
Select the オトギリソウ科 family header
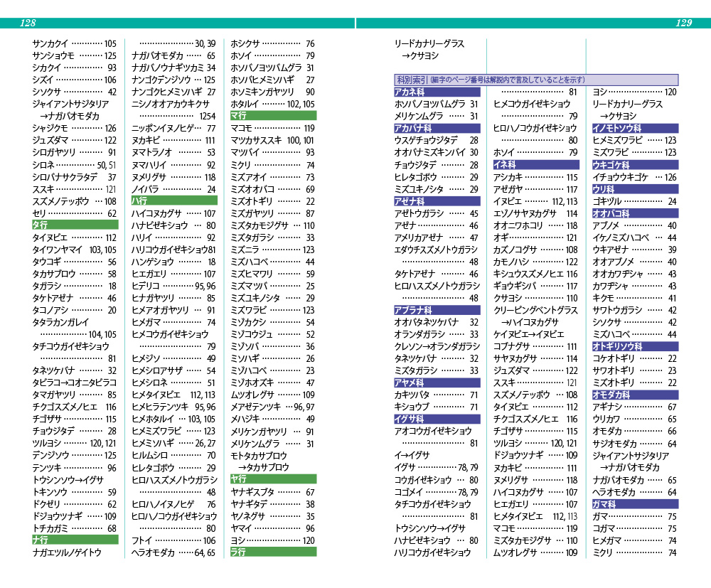point(635,346)
